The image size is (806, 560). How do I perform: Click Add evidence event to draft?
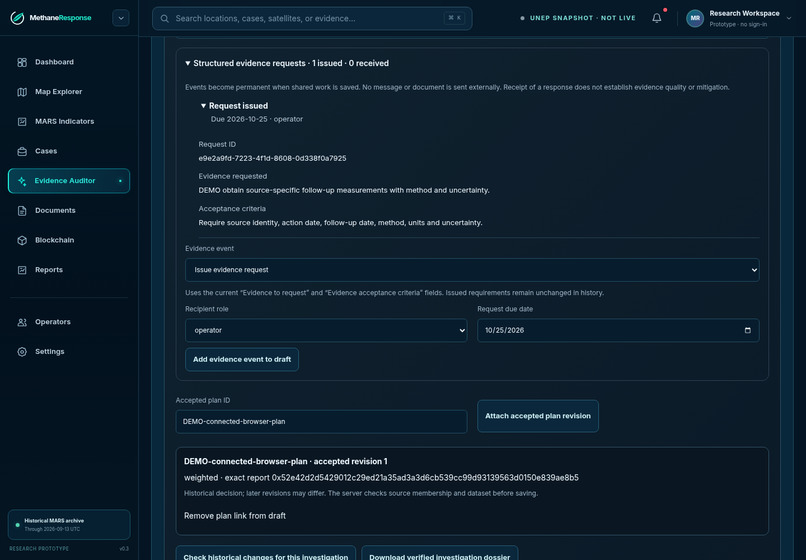pos(242,359)
